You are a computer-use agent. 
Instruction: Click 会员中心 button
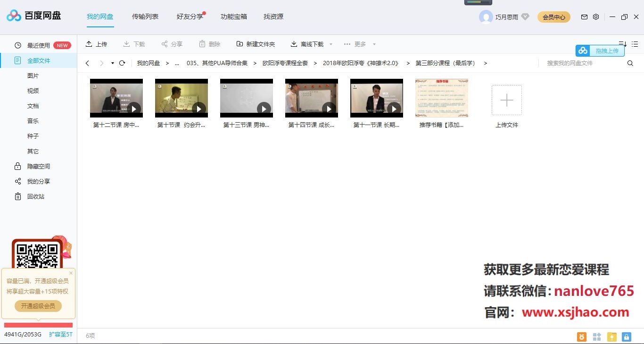(x=554, y=17)
